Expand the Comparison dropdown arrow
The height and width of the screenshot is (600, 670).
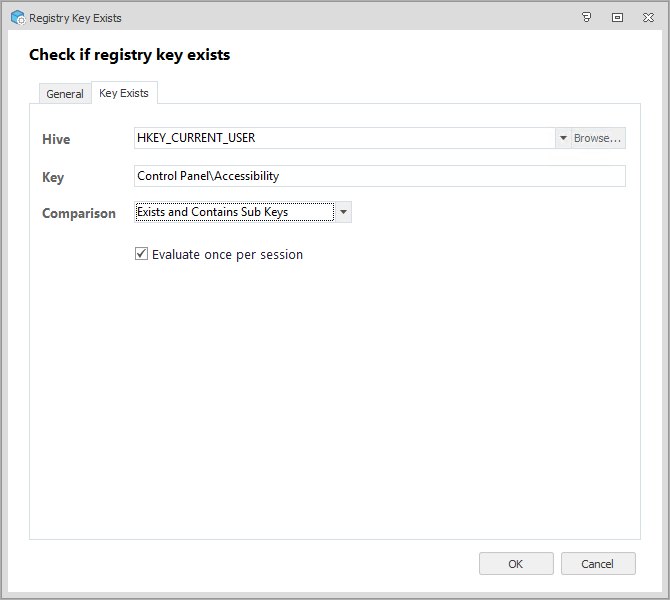coord(343,212)
